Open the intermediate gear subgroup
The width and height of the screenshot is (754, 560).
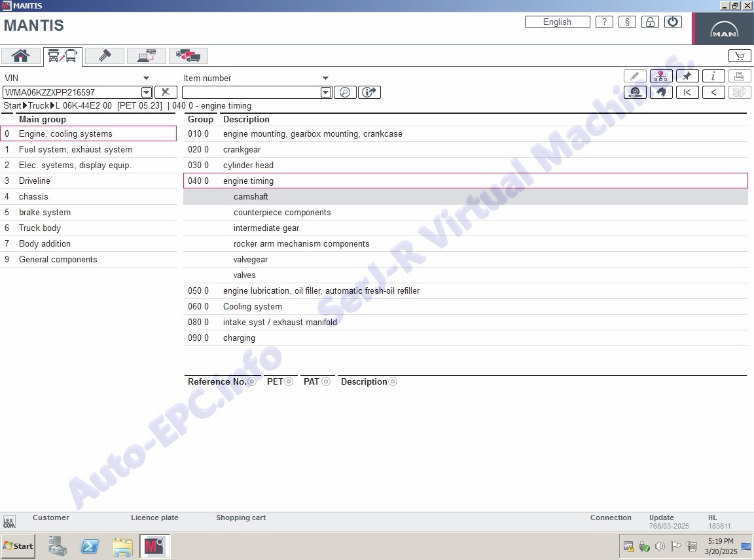tap(465, 228)
